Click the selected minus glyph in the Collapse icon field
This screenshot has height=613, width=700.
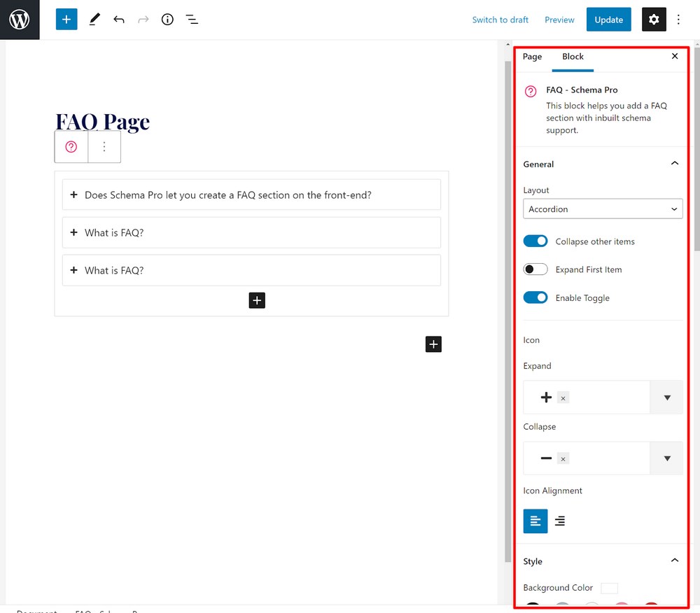point(546,458)
